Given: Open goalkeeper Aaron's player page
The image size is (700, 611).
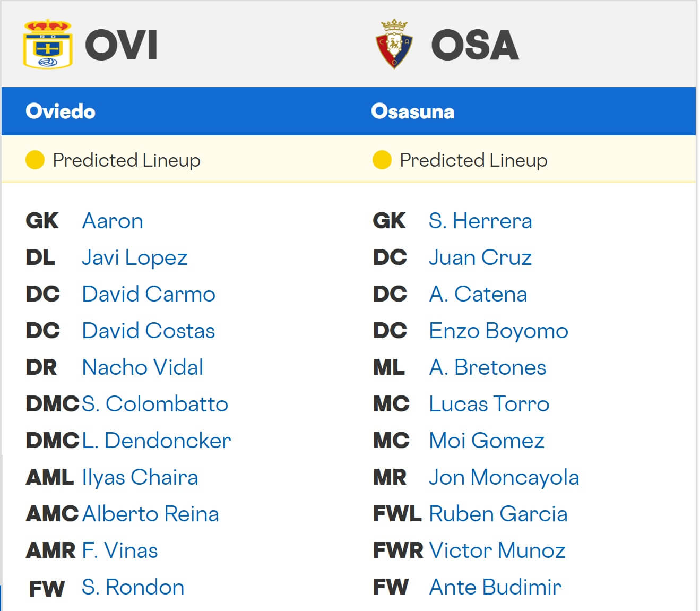Looking at the screenshot, I should pos(113,221).
